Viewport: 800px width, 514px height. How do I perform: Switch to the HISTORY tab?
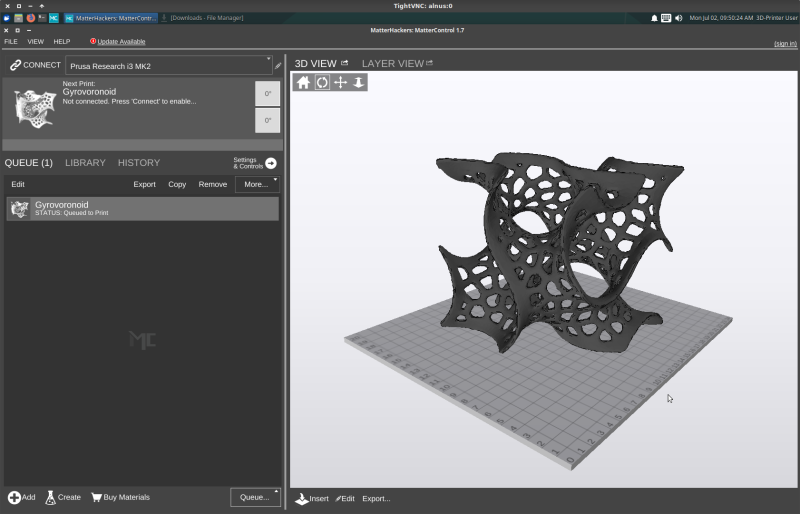click(139, 163)
